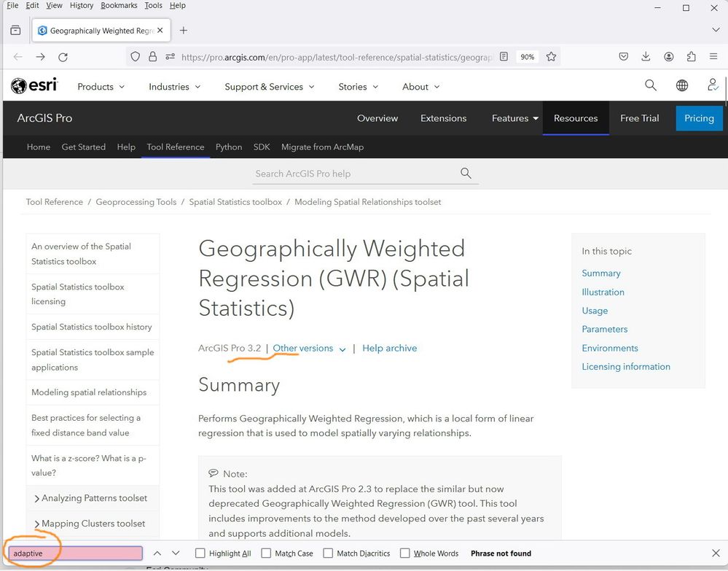
Task: Open the Firefox application hamburger menu
Action: [713, 57]
